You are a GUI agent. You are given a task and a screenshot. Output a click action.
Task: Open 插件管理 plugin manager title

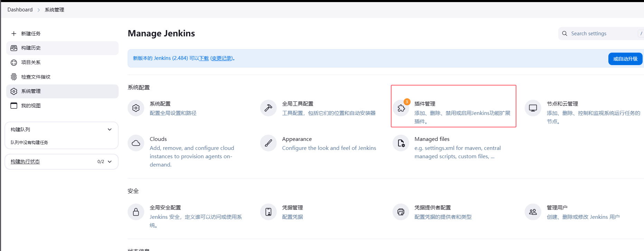[425, 104]
